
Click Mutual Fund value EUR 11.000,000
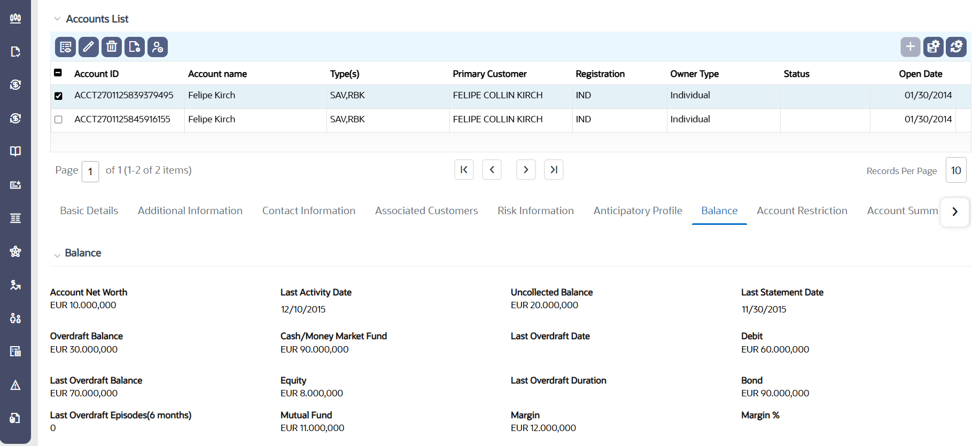pyautogui.click(x=313, y=428)
